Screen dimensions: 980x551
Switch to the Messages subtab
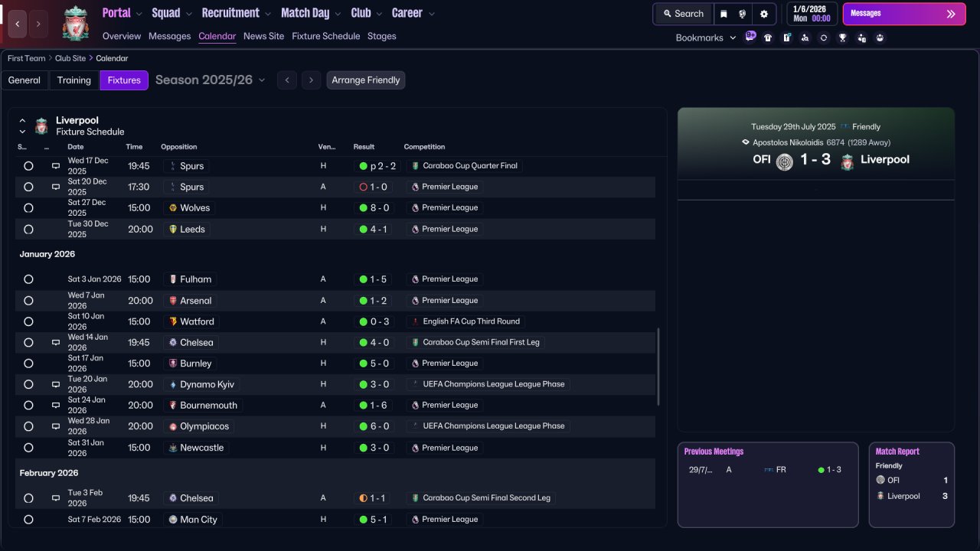pyautogui.click(x=169, y=36)
